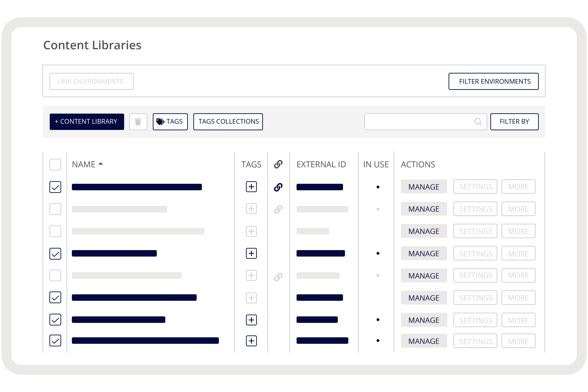The image size is (588, 392).
Task: Sort by NAME using the header arrow
Action: pos(101,164)
